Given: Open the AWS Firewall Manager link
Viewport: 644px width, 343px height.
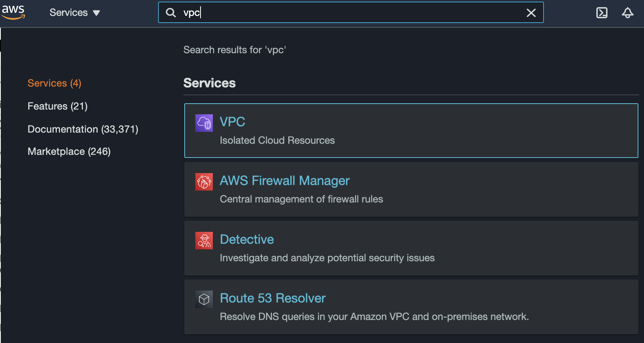Looking at the screenshot, I should pos(285,181).
